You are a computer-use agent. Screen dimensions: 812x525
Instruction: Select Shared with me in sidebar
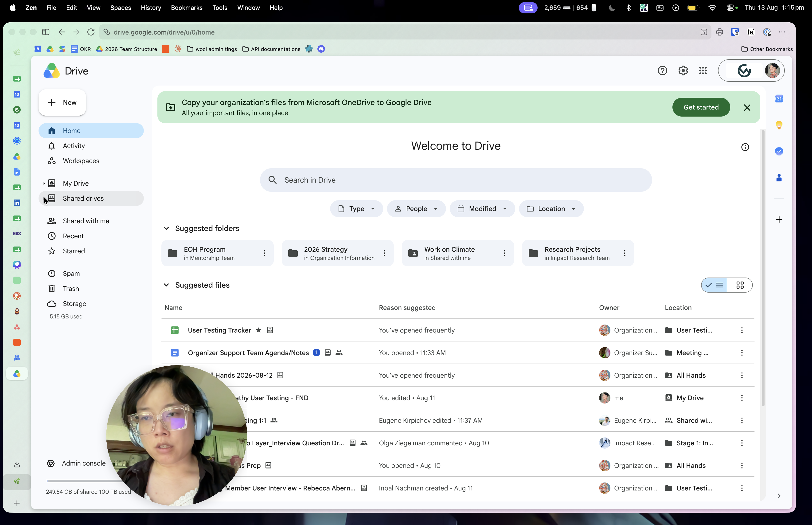(x=91, y=221)
